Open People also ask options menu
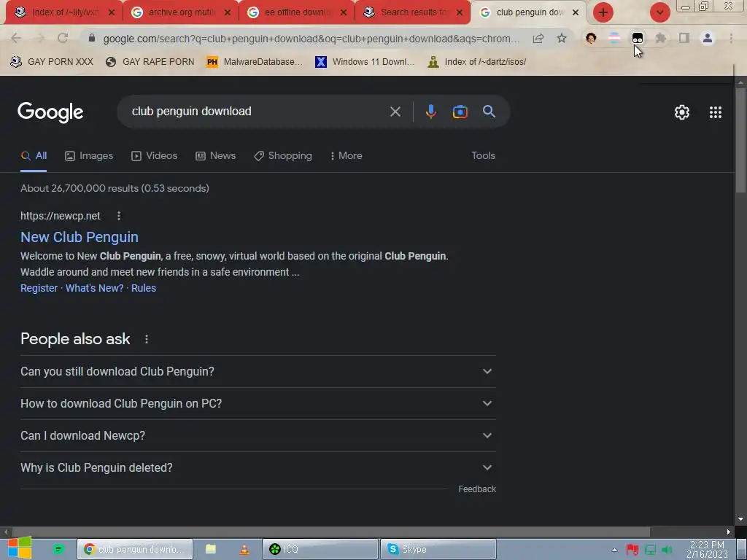This screenshot has height=560, width=747. 146,339
